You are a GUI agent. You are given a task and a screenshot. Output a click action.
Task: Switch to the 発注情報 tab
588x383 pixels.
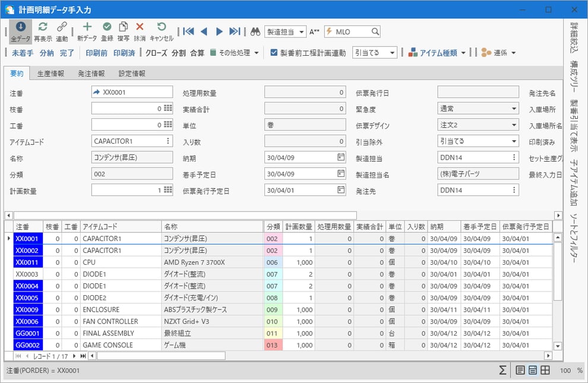91,74
